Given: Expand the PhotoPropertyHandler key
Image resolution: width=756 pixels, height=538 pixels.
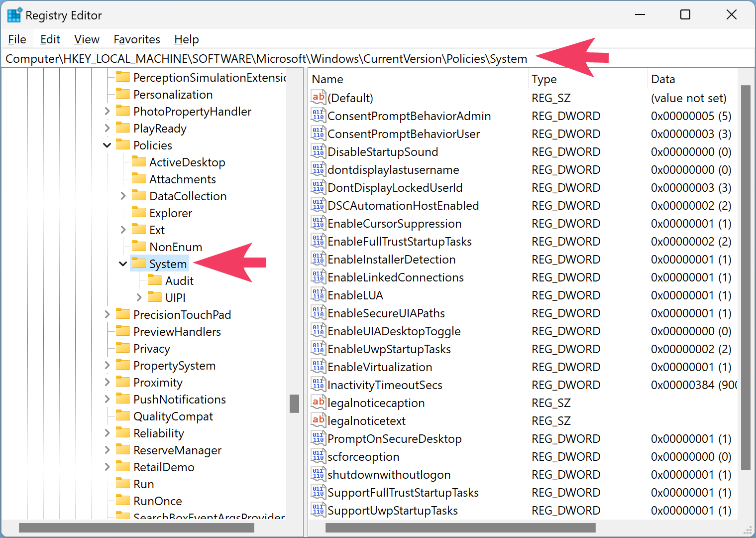Looking at the screenshot, I should [x=107, y=111].
